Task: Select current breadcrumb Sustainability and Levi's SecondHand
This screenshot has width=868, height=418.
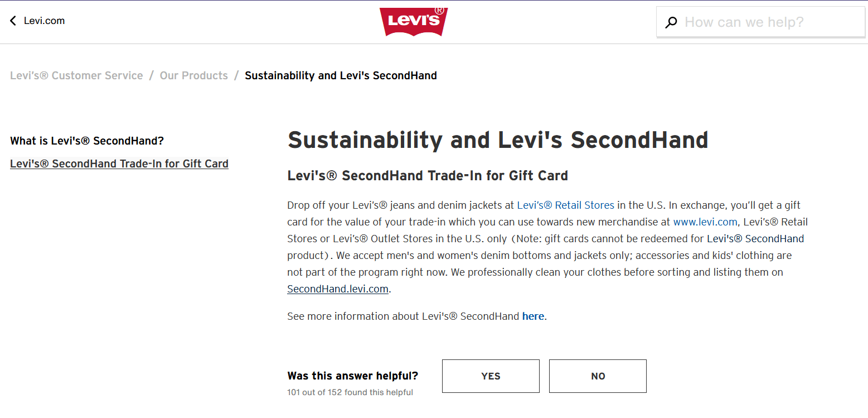Action: coord(341,75)
